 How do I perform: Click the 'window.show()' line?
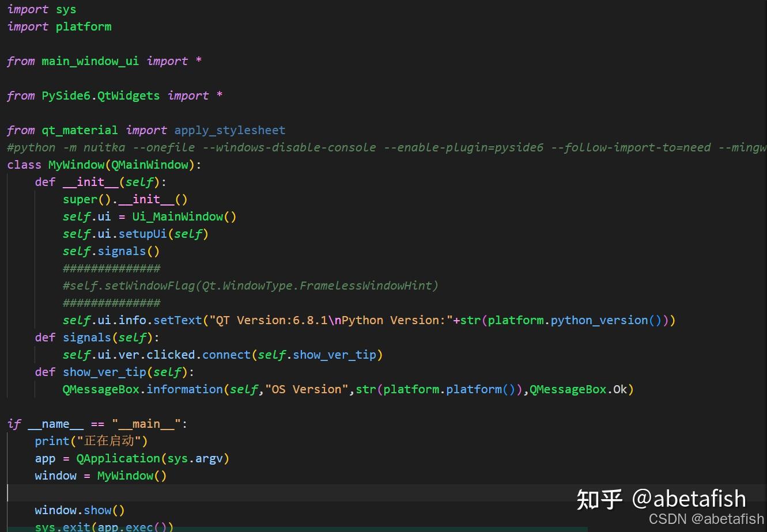(80, 510)
